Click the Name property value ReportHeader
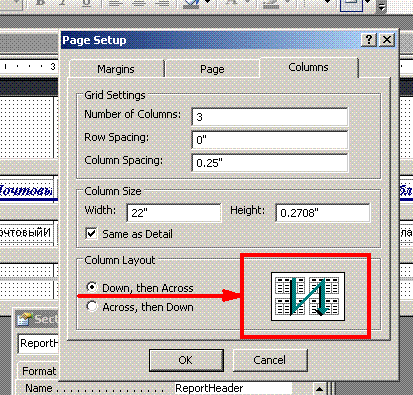This screenshot has height=395, width=413. coord(233,388)
